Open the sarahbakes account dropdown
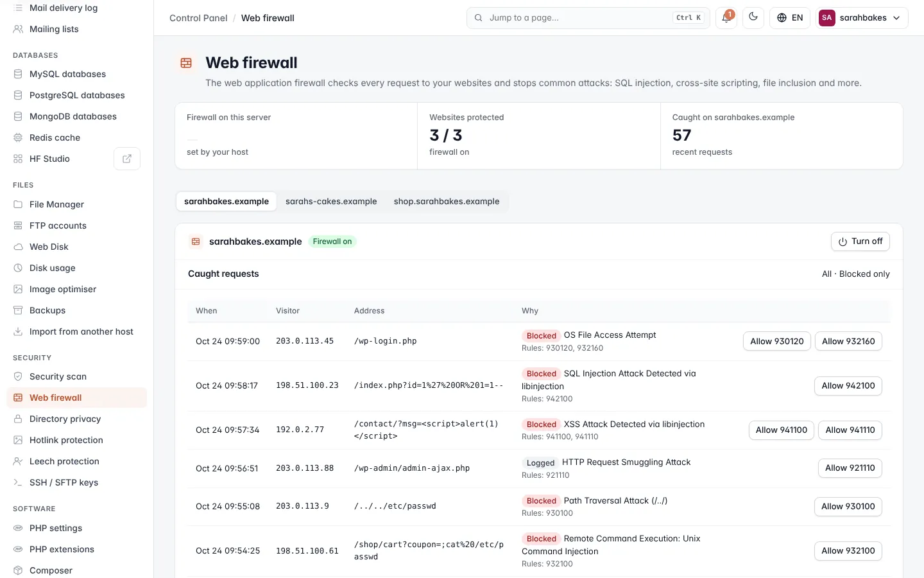This screenshot has height=578, width=924. [862, 18]
